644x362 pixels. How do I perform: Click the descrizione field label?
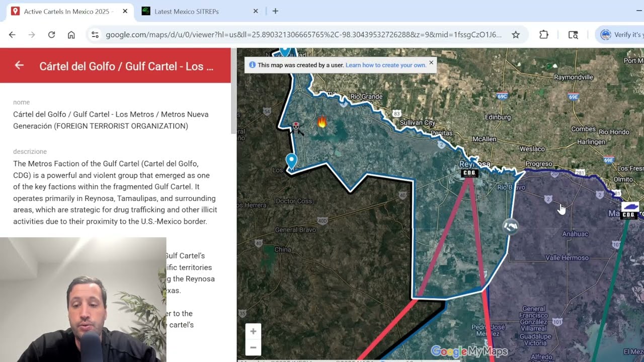point(30,151)
